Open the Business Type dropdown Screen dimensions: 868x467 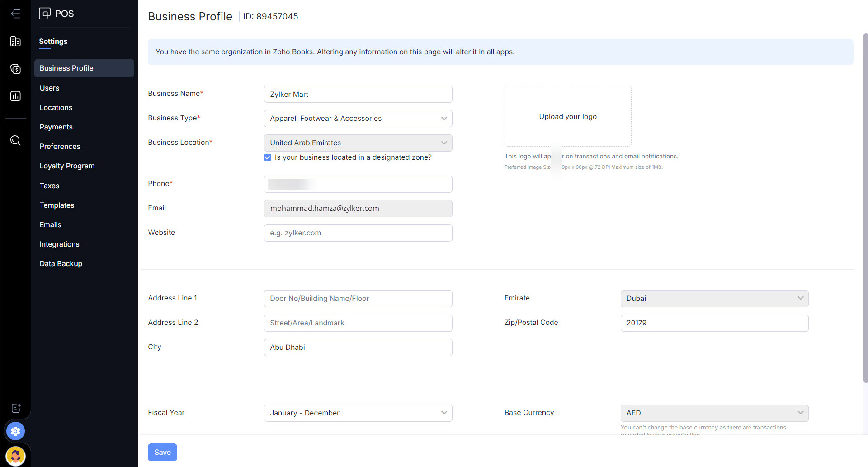(x=358, y=119)
